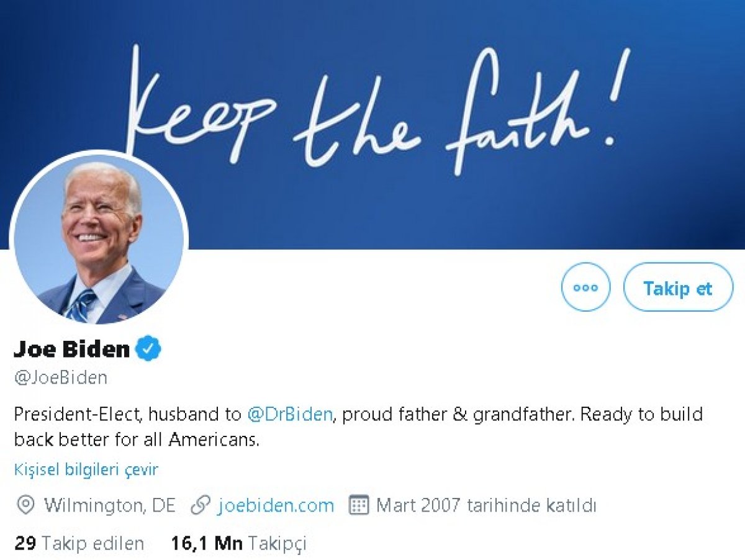This screenshot has height=560, width=745.
Task: Click the chain link icon
Action: [201, 505]
